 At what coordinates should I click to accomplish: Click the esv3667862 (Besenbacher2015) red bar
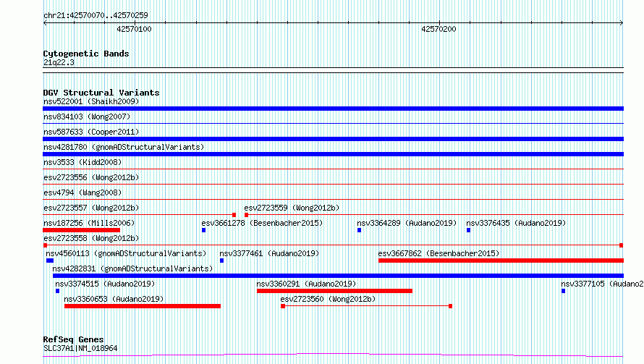(x=501, y=261)
